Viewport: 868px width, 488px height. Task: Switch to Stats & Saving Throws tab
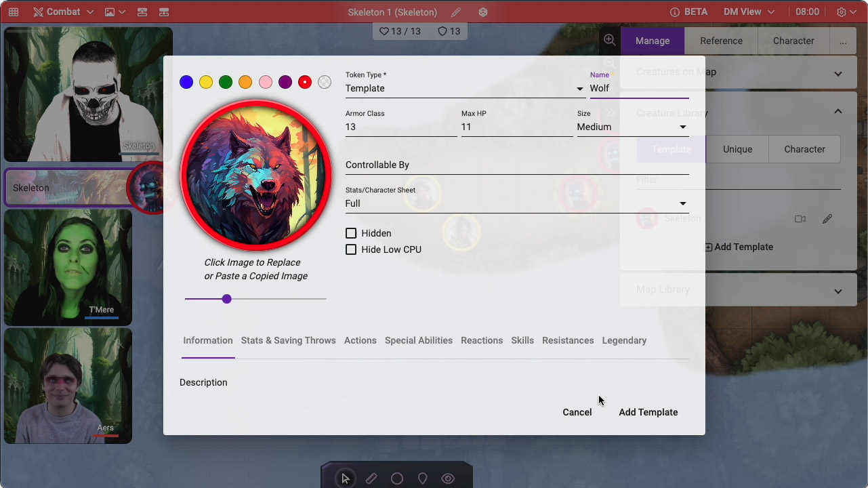[x=288, y=340]
